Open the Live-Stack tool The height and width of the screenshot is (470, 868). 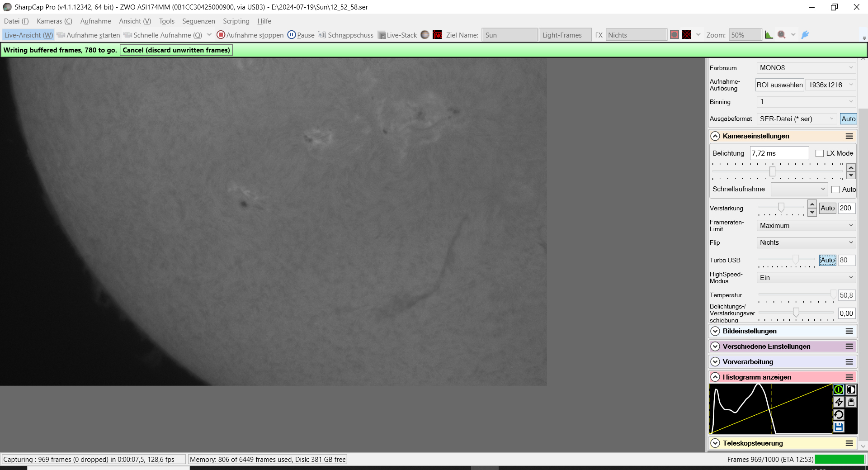pos(397,35)
